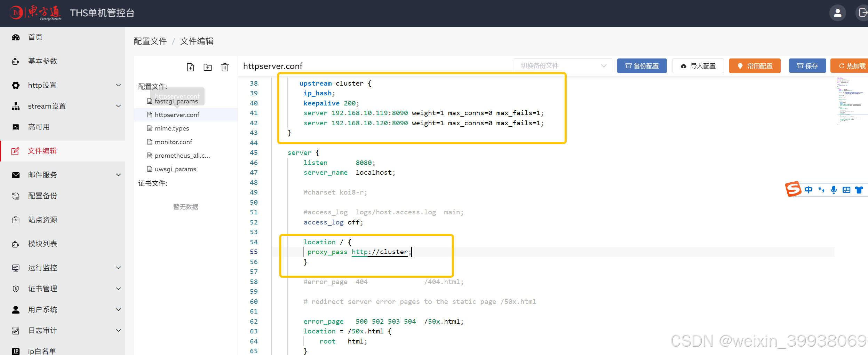868x355 pixels.
Task: Expand the 证书管理 submenu chevron
Action: coord(118,289)
